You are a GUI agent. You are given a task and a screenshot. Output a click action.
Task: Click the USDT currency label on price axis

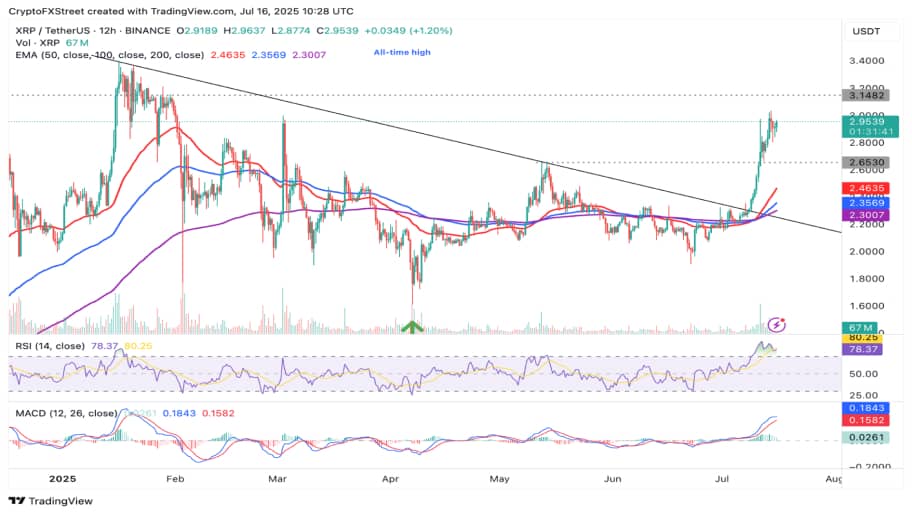(x=866, y=31)
